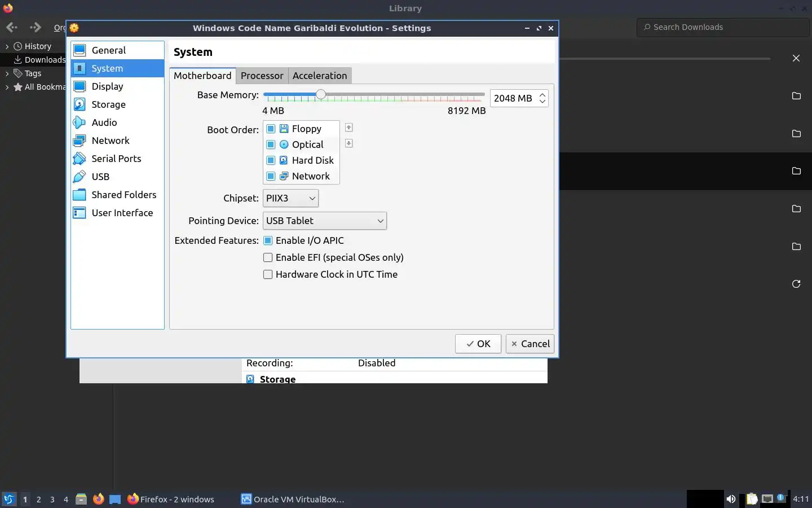Open the Chipset PIIX3 dropdown

(x=290, y=198)
